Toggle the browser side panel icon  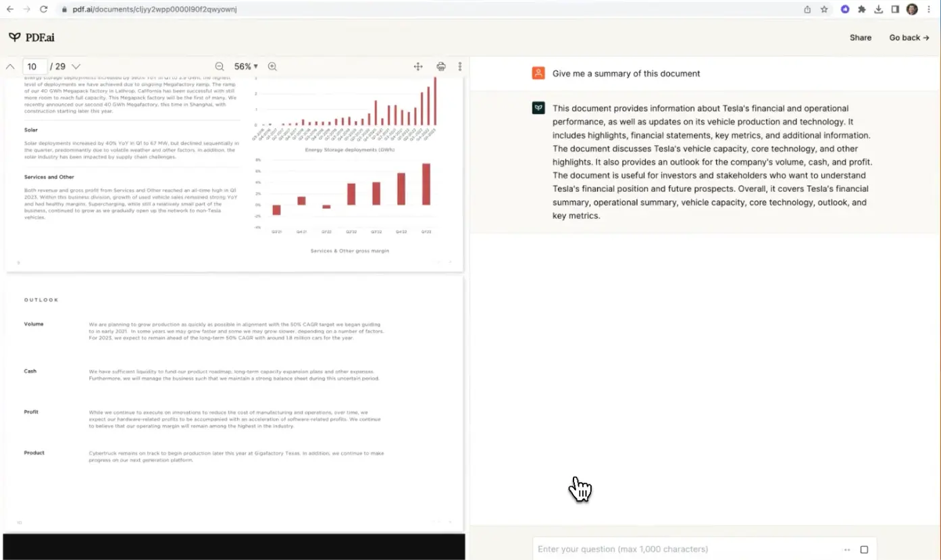894,9
